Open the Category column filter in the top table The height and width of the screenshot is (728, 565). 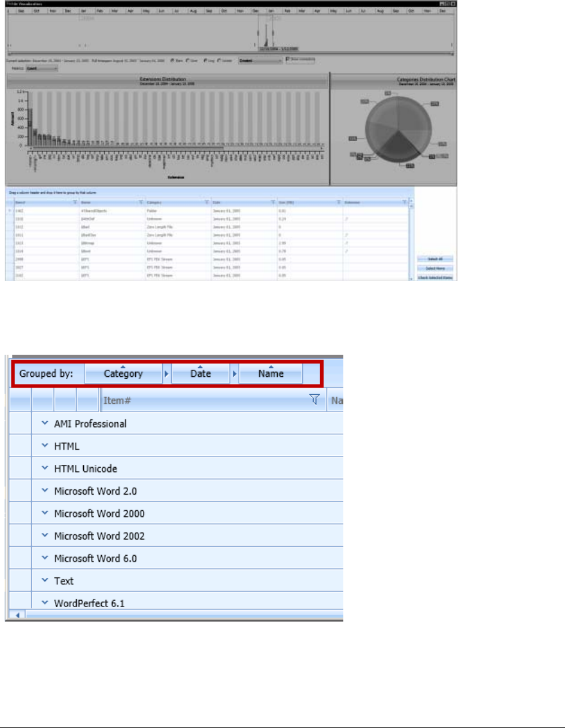206,203
